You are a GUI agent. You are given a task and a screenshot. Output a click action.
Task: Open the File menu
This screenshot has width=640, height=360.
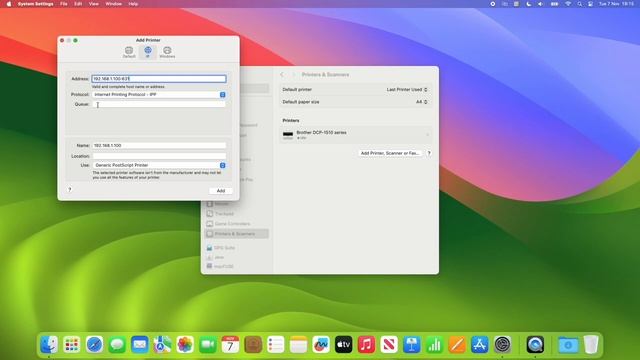pos(64,4)
